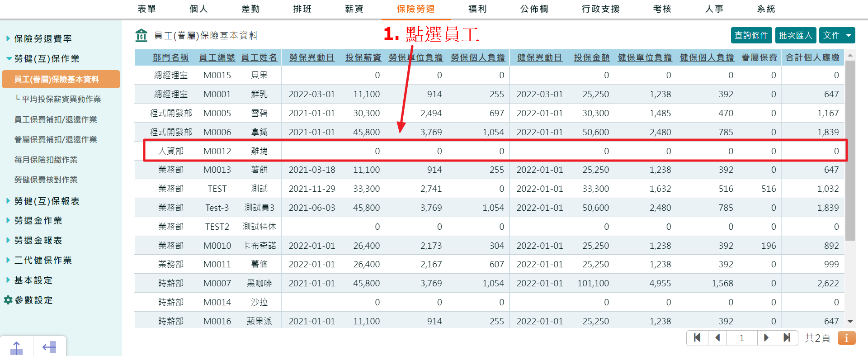Open the orange info icon near pagination

pos(846,338)
